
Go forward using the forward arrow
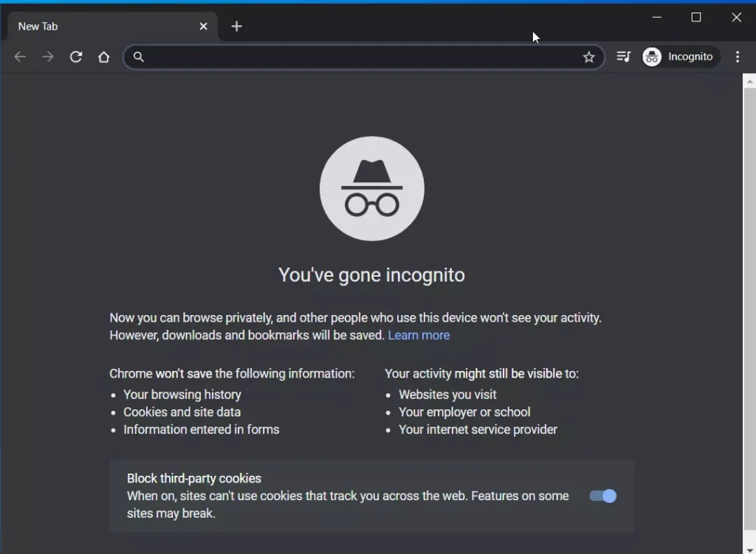coord(48,57)
